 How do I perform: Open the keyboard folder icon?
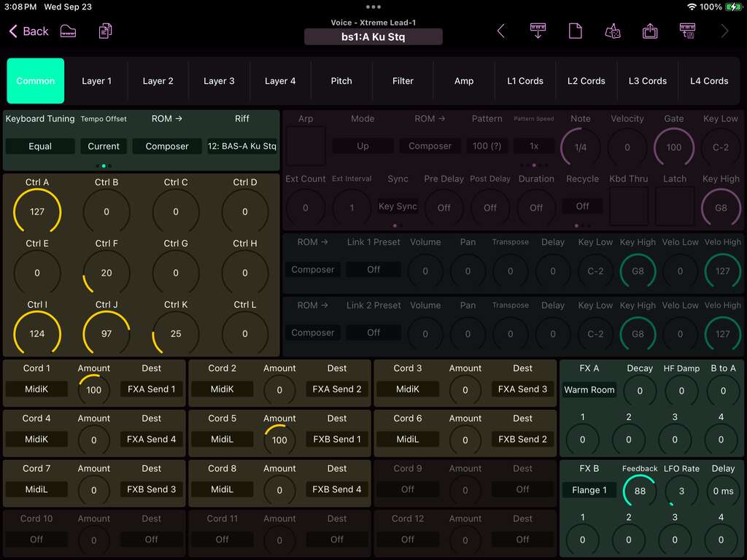(68, 31)
